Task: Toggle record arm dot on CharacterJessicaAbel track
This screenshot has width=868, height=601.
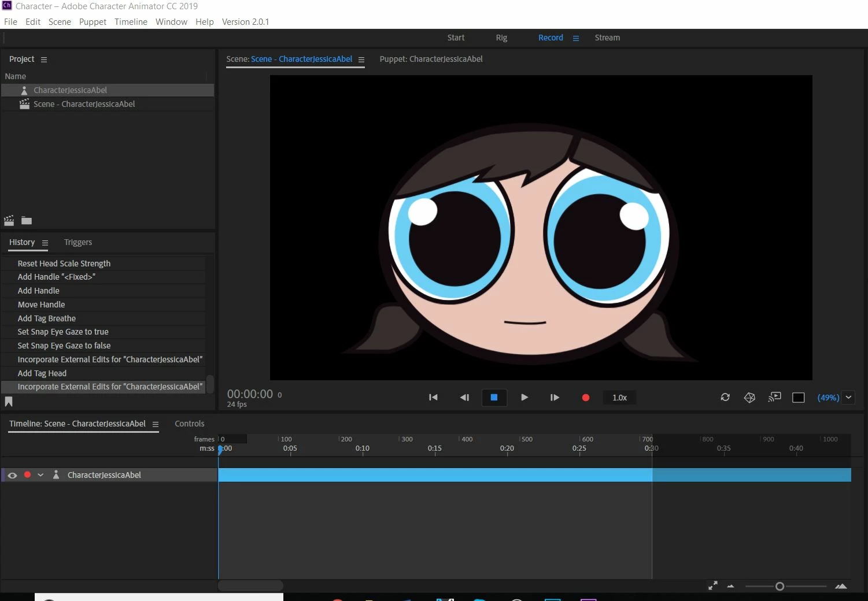Action: (x=27, y=474)
